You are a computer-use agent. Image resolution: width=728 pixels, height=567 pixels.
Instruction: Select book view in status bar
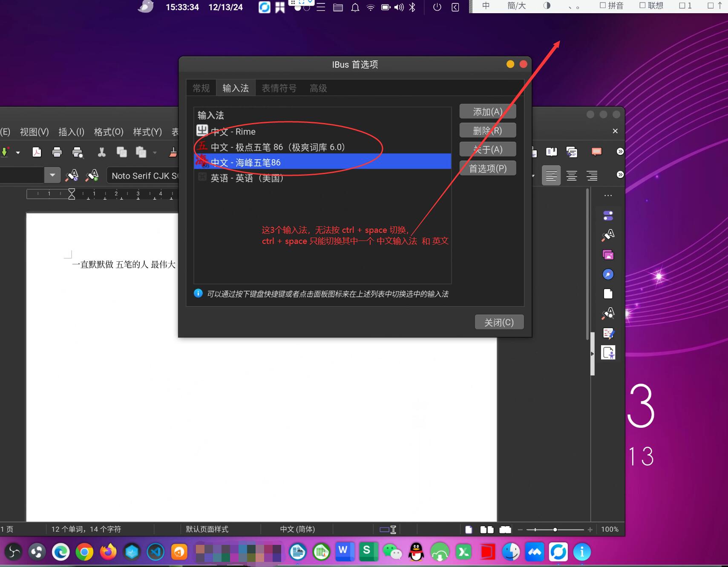pos(505,530)
